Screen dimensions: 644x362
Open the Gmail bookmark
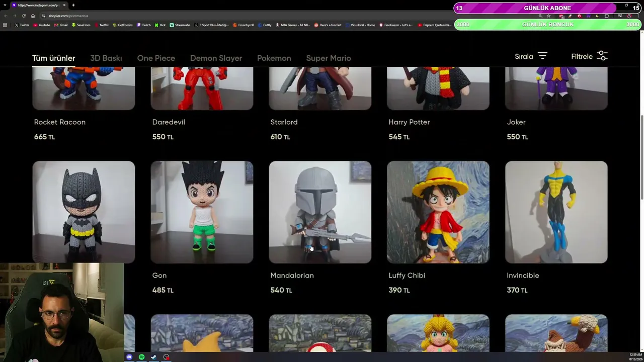pyautogui.click(x=61, y=25)
